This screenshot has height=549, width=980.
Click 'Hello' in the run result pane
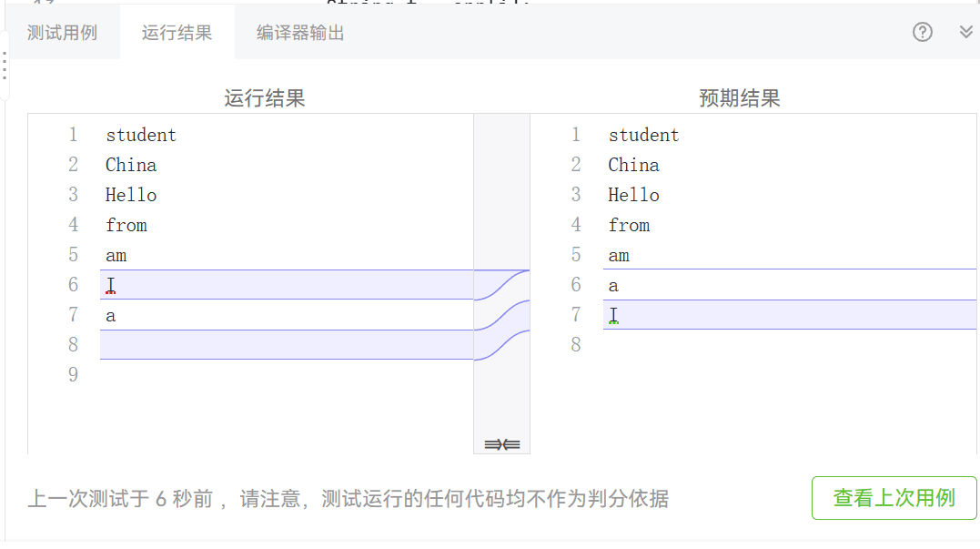[x=131, y=195]
